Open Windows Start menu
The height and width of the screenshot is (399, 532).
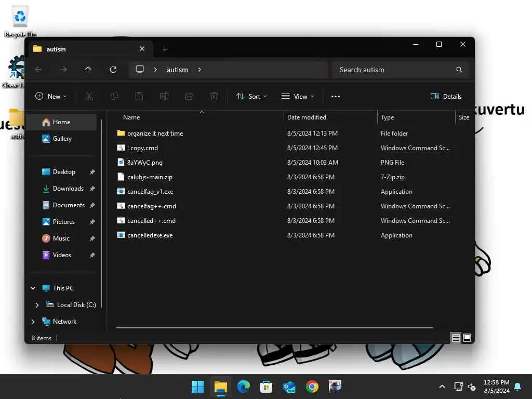click(197, 387)
